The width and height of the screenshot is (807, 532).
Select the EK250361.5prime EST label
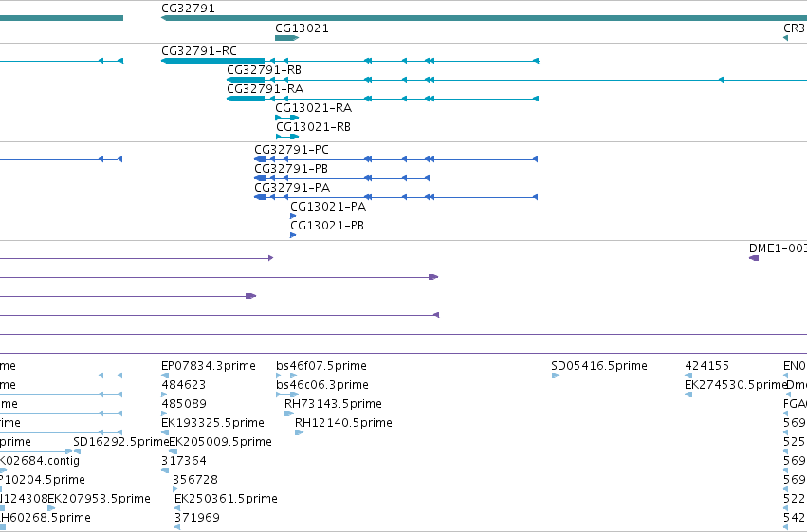[x=226, y=499]
